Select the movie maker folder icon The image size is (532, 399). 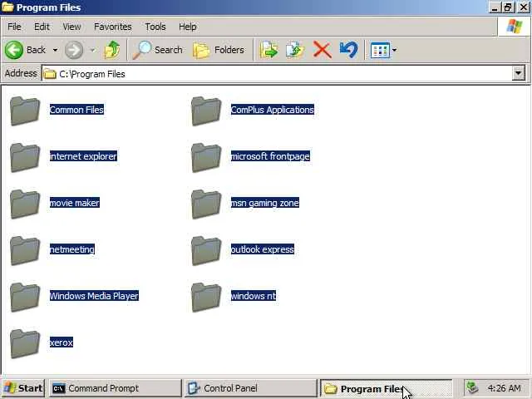tap(25, 204)
